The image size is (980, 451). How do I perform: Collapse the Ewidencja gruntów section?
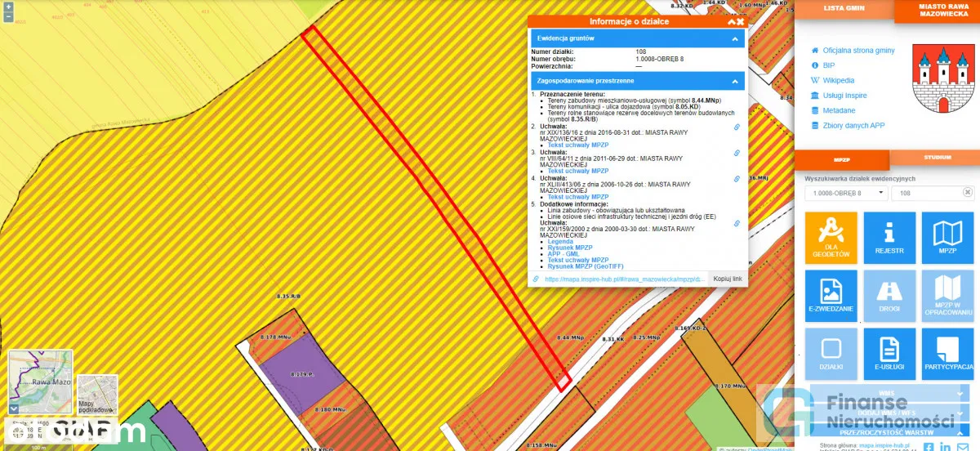click(734, 38)
